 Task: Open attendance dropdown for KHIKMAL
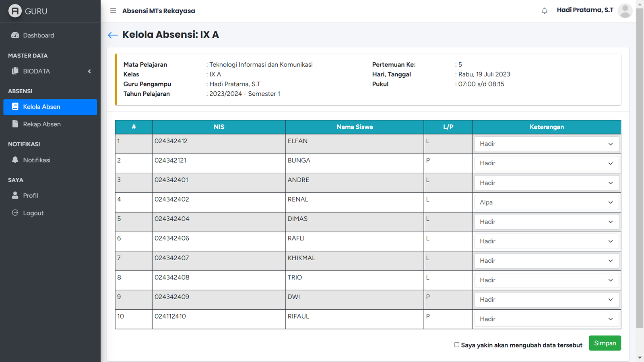(x=546, y=261)
